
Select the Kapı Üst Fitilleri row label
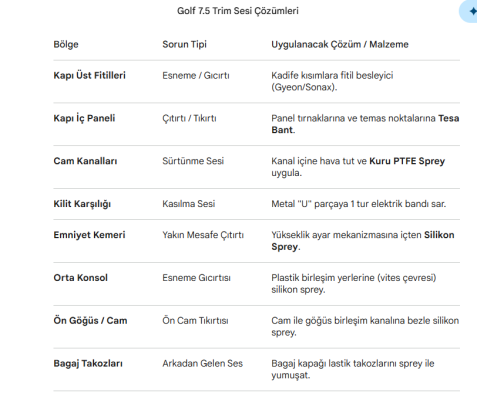[x=89, y=75]
